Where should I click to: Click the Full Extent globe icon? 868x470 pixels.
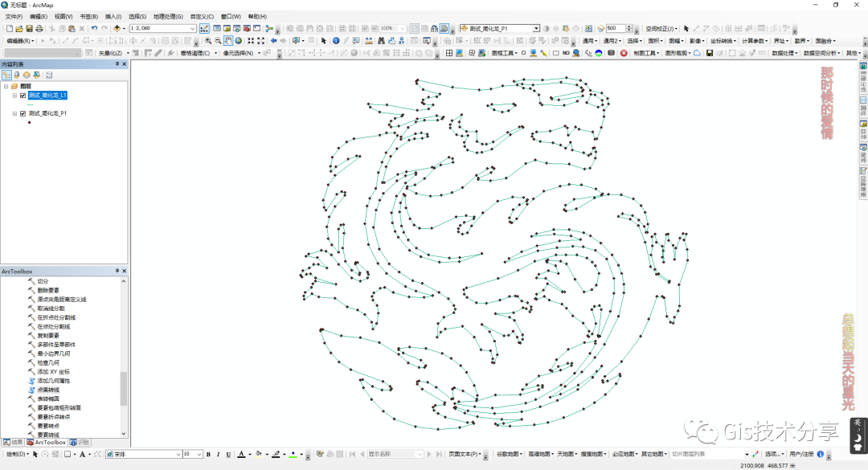[240, 40]
